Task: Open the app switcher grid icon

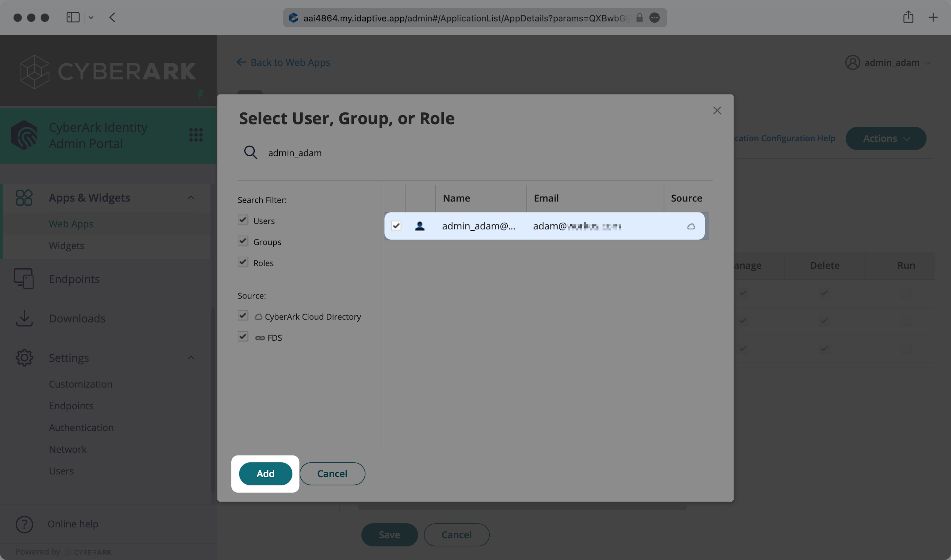Action: pos(196,135)
